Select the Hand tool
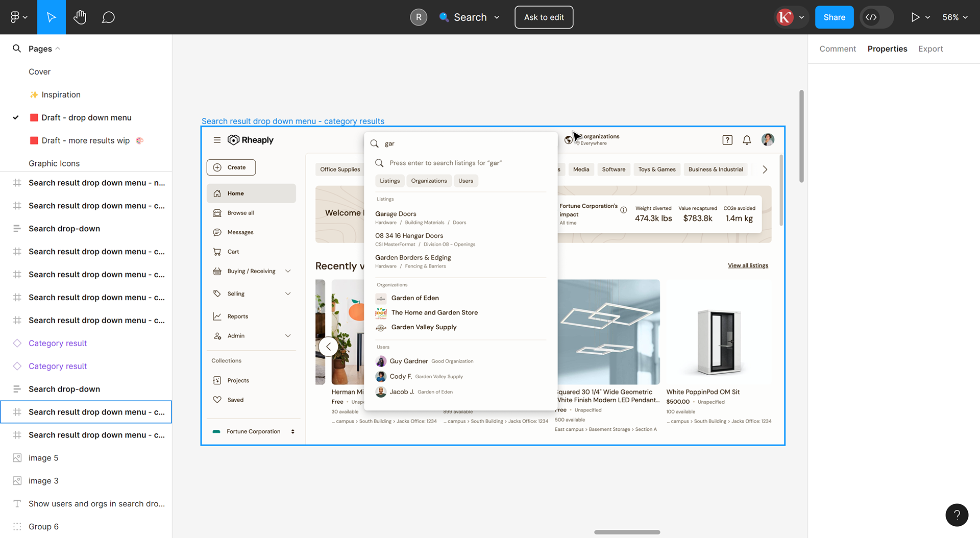 [x=80, y=17]
